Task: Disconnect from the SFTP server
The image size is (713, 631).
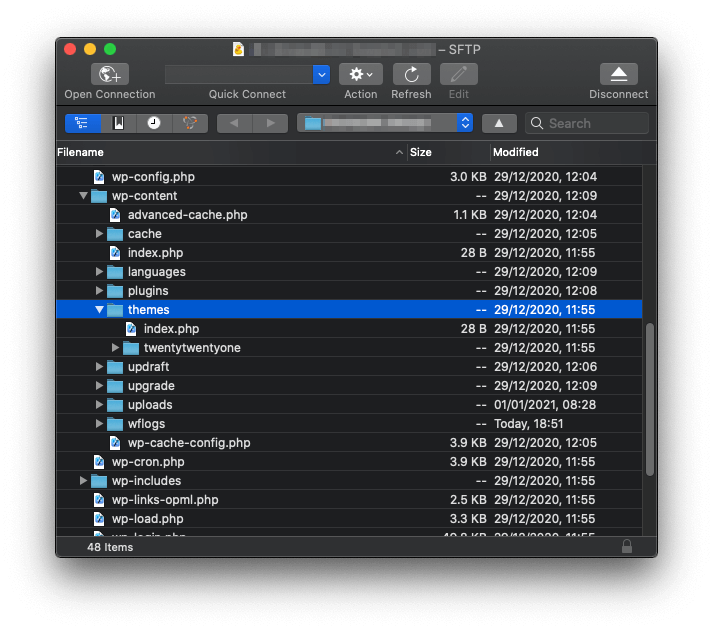Action: [618, 74]
